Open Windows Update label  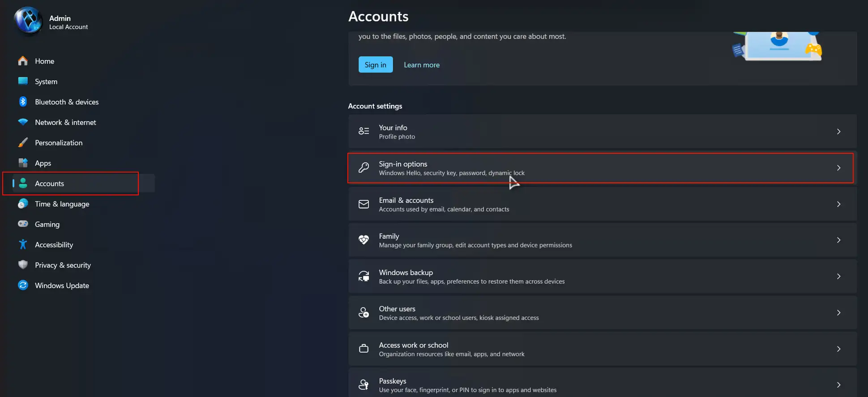62,285
